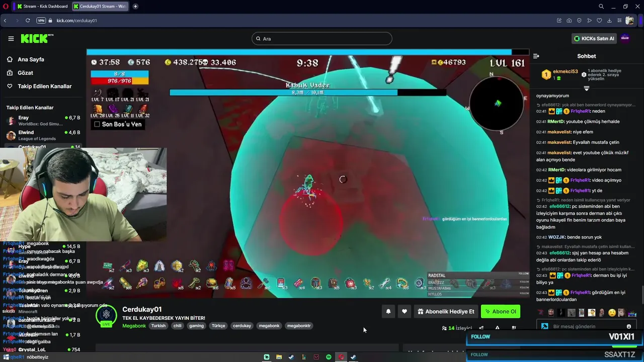Screen dimensions: 644x362
Task: Go to Kick homepage logo
Action: (37, 38)
